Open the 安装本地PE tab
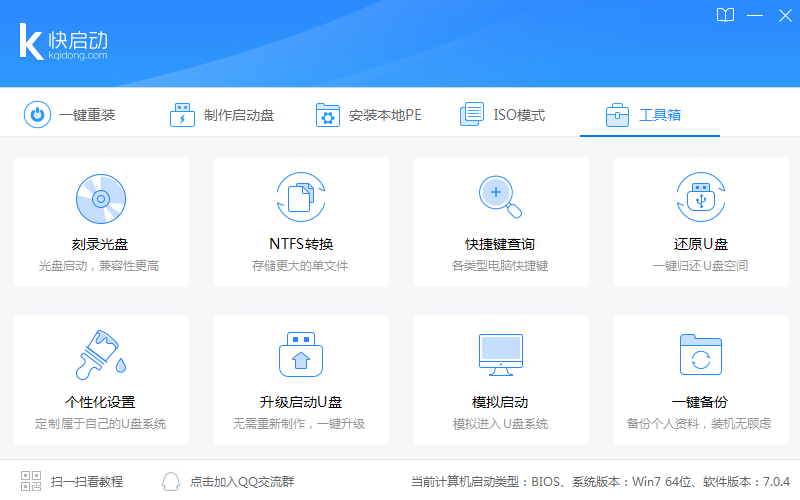This screenshot has height=500, width=800. tap(369, 115)
